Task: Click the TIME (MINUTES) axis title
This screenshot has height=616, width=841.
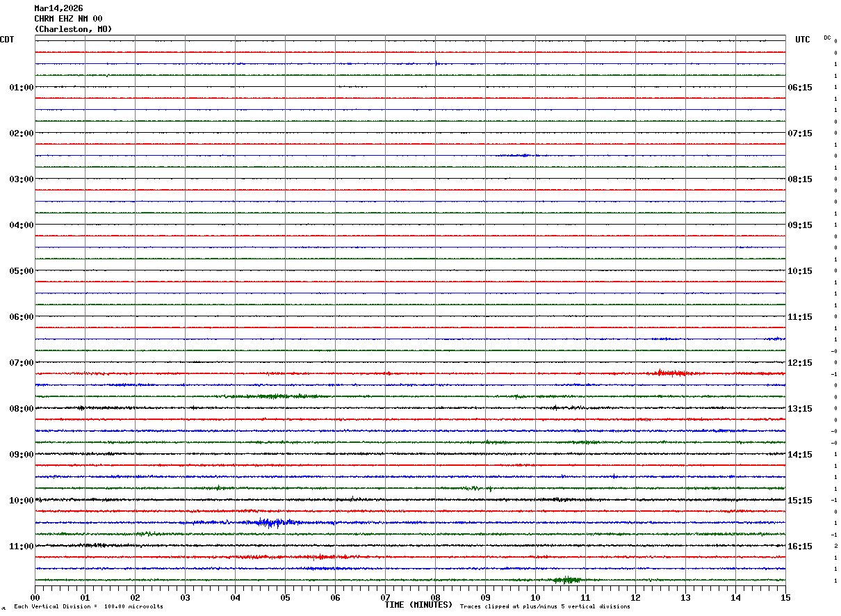Action: point(418,605)
